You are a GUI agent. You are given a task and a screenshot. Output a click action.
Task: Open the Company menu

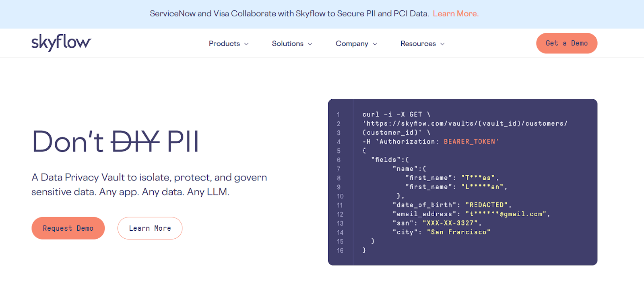pyautogui.click(x=352, y=43)
